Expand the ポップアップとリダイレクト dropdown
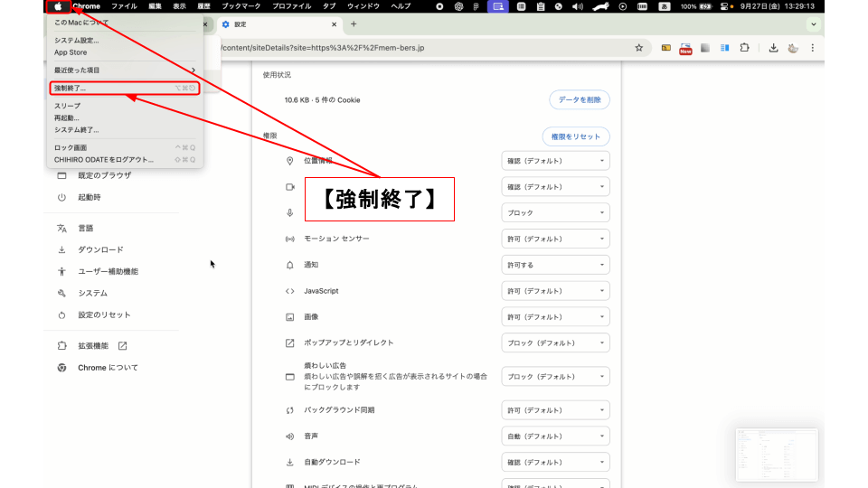The width and height of the screenshot is (868, 488). point(555,343)
